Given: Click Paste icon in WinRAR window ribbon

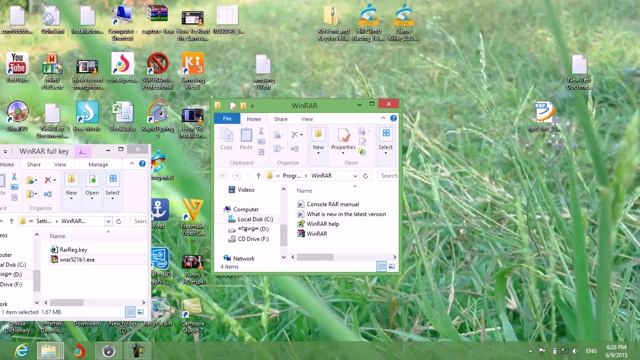Looking at the screenshot, I should point(246,138).
